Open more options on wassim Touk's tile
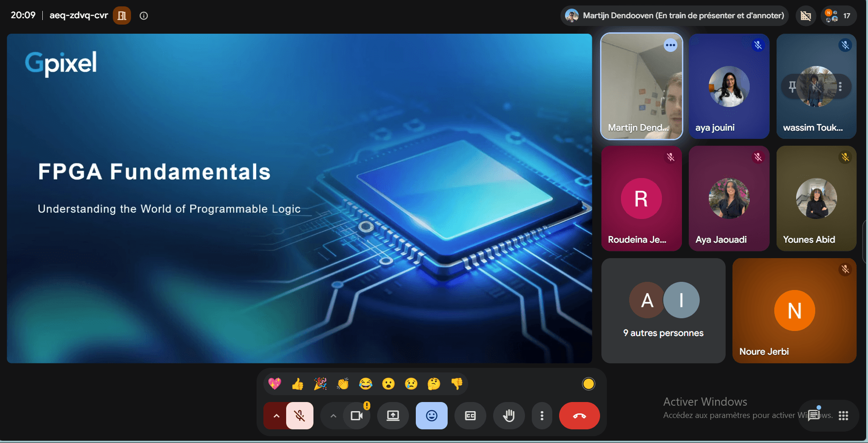The width and height of the screenshot is (868, 443). tap(840, 87)
